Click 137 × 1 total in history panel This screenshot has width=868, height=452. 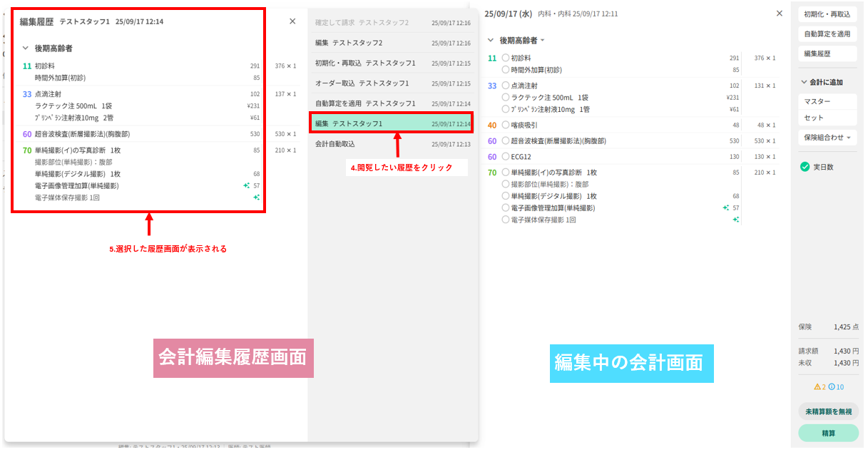[x=285, y=93]
